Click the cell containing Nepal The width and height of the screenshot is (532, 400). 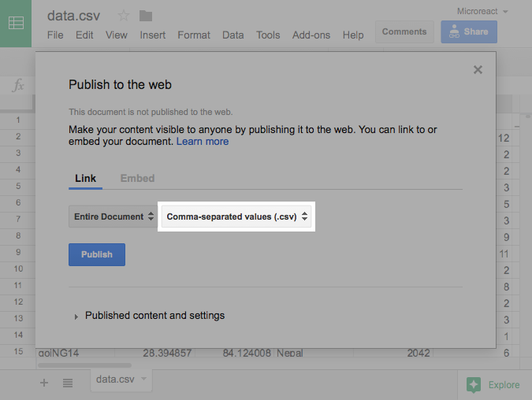pos(314,353)
